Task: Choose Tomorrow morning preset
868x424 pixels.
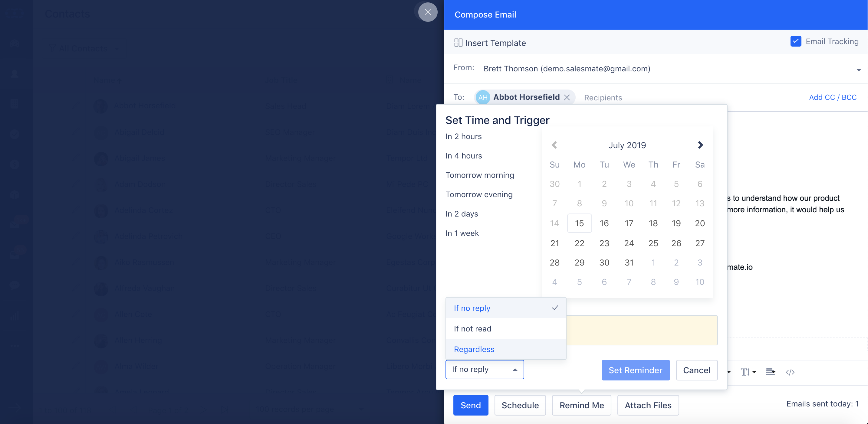Action: click(480, 175)
